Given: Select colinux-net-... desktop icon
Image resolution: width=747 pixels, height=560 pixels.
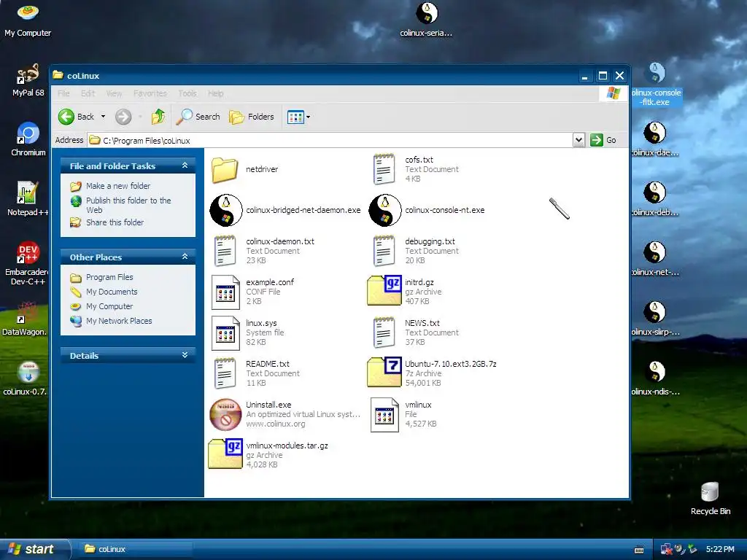Looking at the screenshot, I should pos(655,259).
